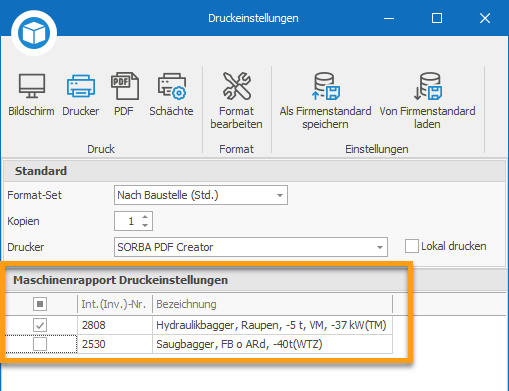Click 'SORBA PDF Creator' printer field text
This screenshot has width=509, height=391.
(165, 247)
